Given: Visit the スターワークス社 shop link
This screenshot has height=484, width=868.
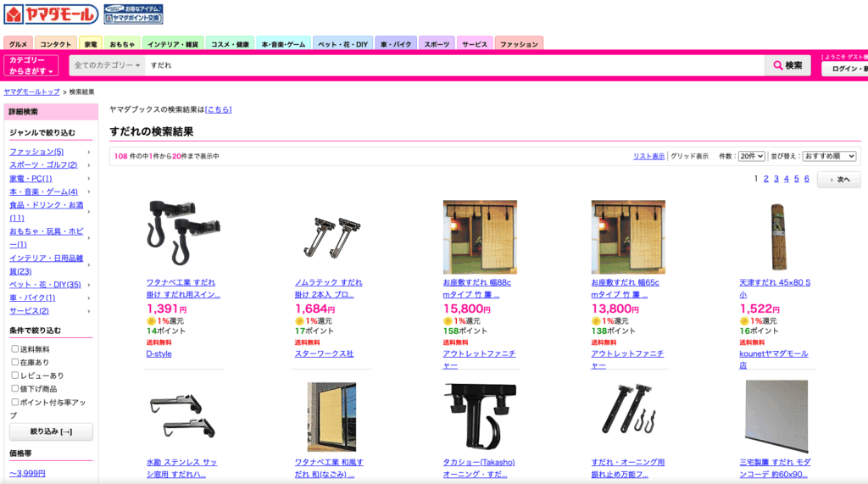Looking at the screenshot, I should point(324,353).
